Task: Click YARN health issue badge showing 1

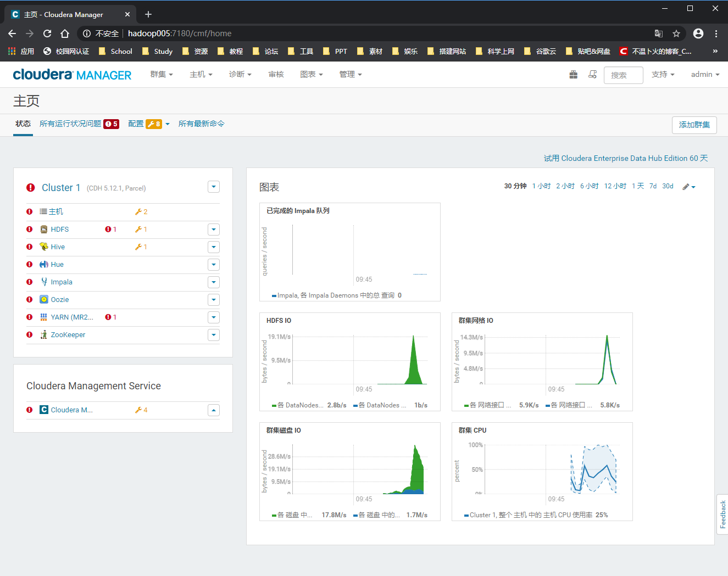Action: [x=110, y=317]
